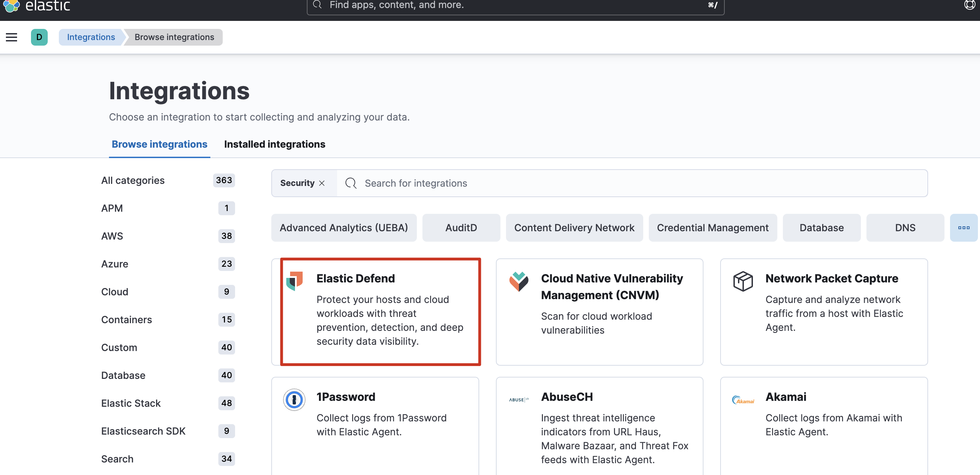Click the 34 count badge beside Search
The width and height of the screenshot is (980, 475).
coord(227,459)
